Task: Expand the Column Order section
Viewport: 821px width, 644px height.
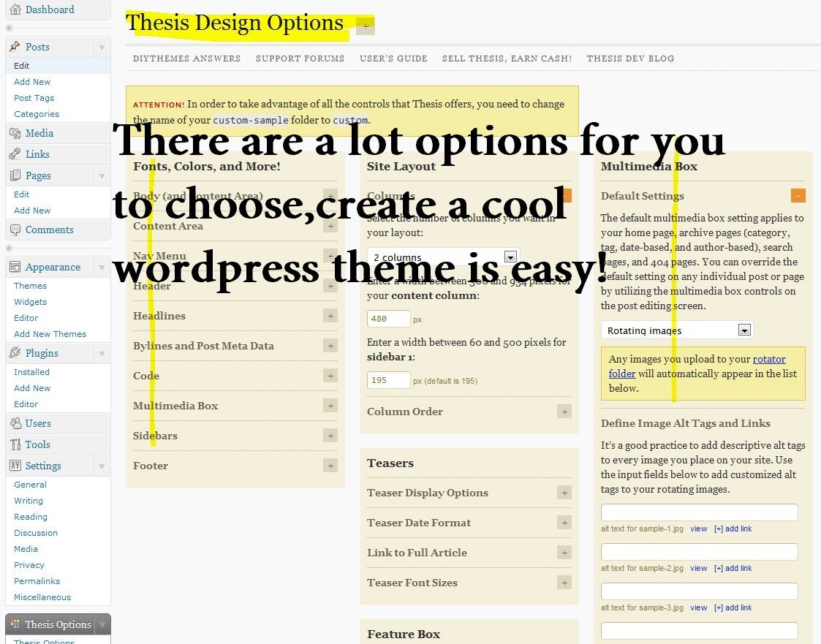Action: click(x=564, y=412)
